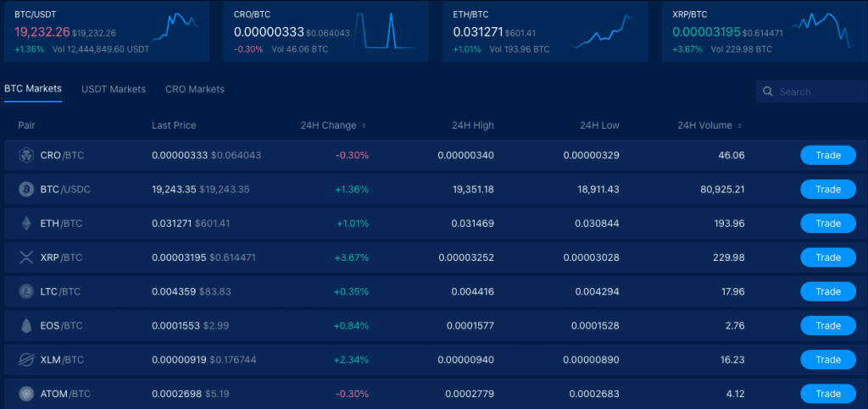This screenshot has width=868, height=409.
Task: Click last price 0.004359 in LTC row
Action: click(174, 292)
